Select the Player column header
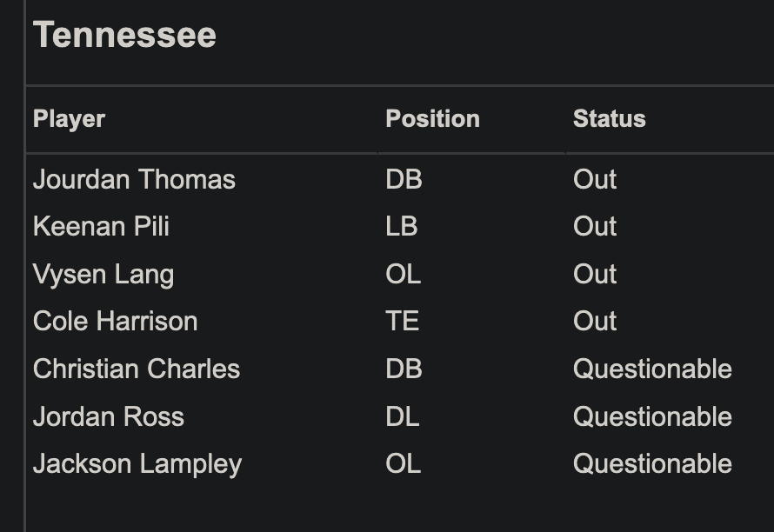 (69, 119)
